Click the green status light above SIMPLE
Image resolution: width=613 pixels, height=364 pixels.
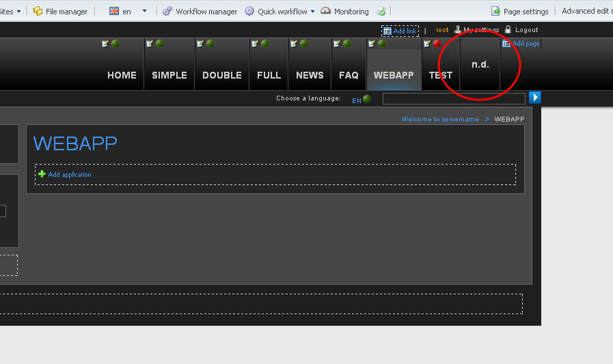(x=159, y=43)
